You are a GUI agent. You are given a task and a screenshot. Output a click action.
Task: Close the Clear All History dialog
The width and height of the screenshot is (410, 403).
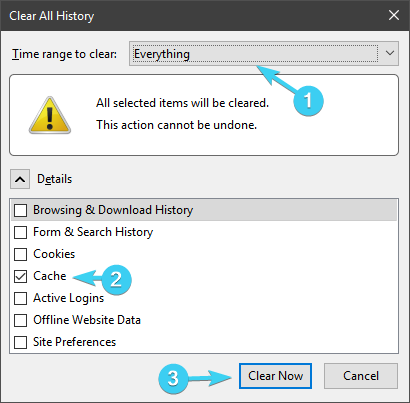[x=394, y=15]
